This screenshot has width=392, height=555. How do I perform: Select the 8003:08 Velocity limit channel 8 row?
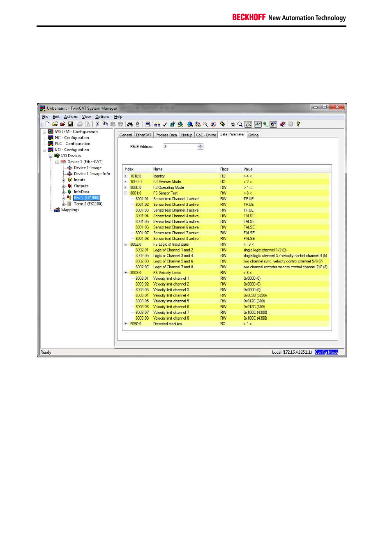point(226,318)
